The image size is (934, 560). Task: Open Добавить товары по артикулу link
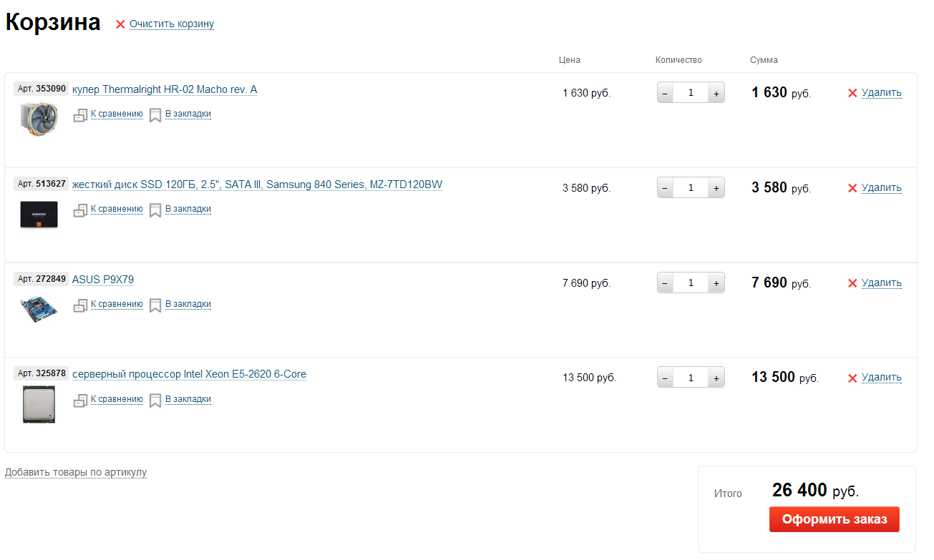pos(76,472)
